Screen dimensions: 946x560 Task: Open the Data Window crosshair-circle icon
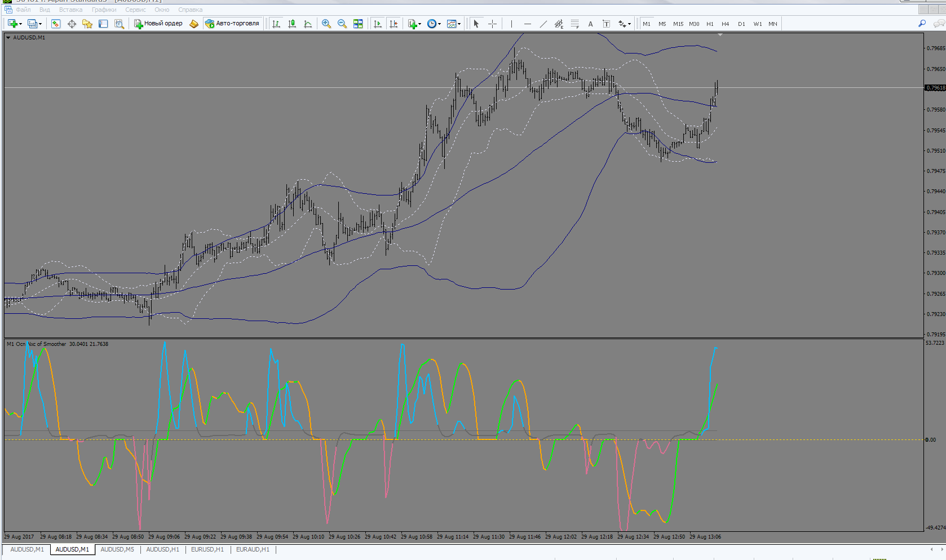72,24
